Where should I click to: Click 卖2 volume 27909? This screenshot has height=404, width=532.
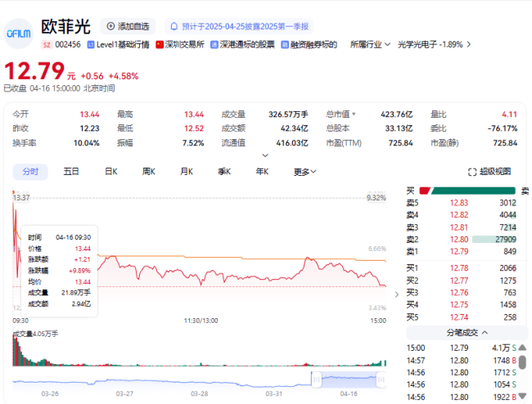(x=506, y=240)
